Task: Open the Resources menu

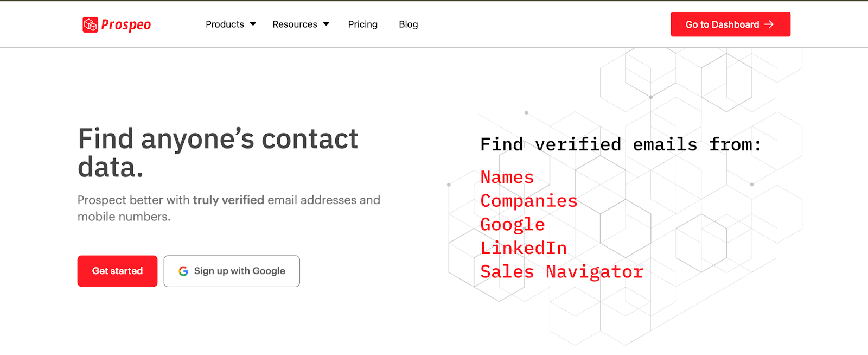Action: 295,24
